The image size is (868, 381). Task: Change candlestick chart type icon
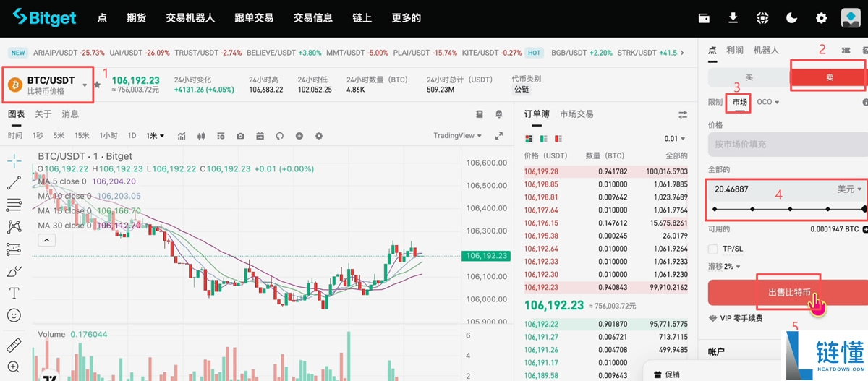[202, 136]
